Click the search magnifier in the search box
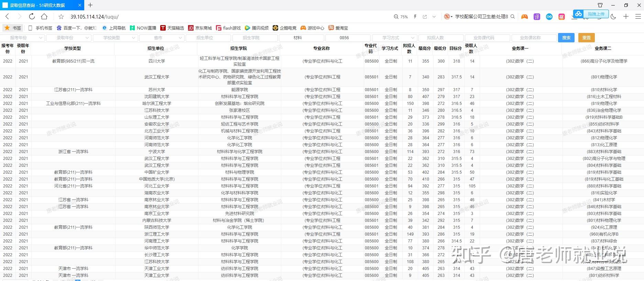Image resolution: width=644 pixels, height=281 pixels. [513, 17]
